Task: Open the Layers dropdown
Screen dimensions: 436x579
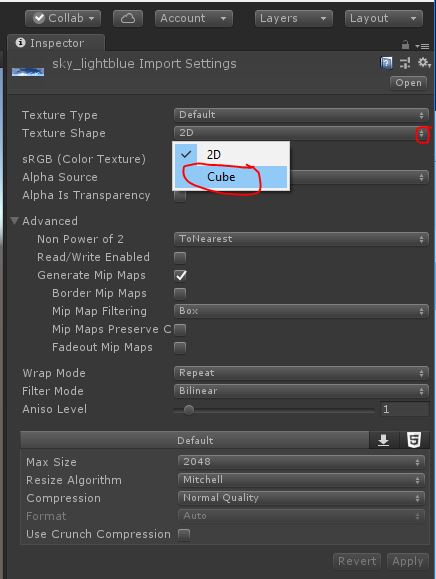Action: pyautogui.click(x=293, y=18)
